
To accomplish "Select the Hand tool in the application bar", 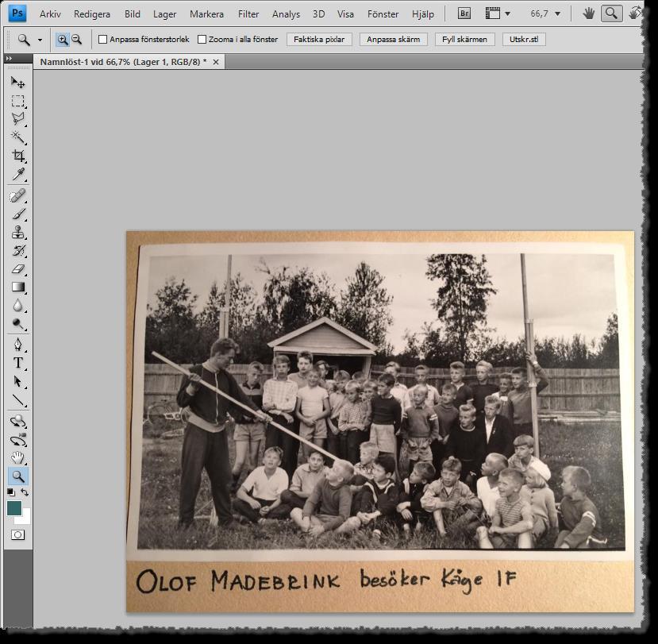I will point(589,13).
